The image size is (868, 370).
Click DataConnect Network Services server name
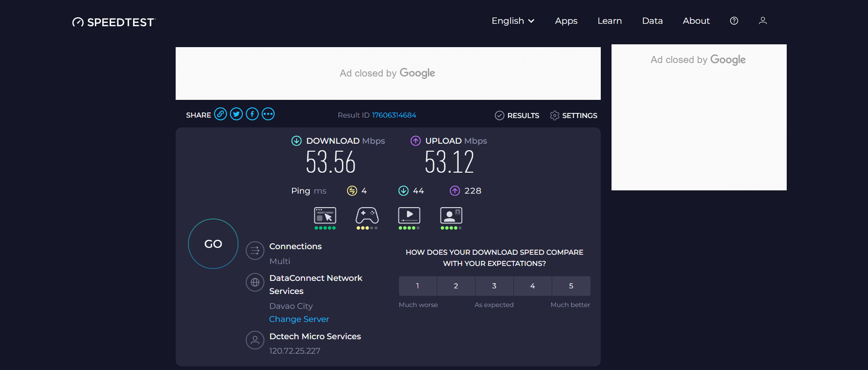[x=316, y=285]
